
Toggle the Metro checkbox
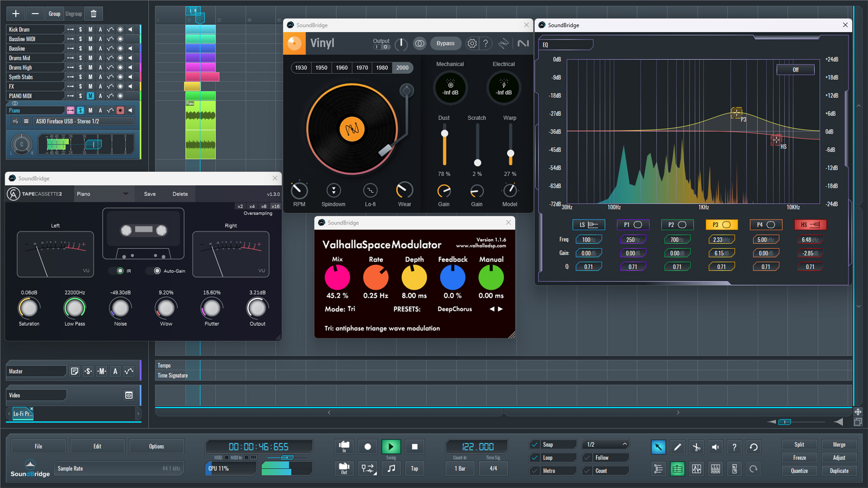tap(535, 471)
